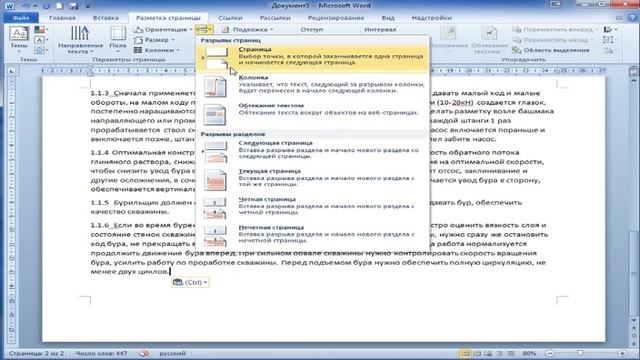This screenshot has height=360, width=640.
Task: Switch to Outline view icon
Action: point(500,353)
